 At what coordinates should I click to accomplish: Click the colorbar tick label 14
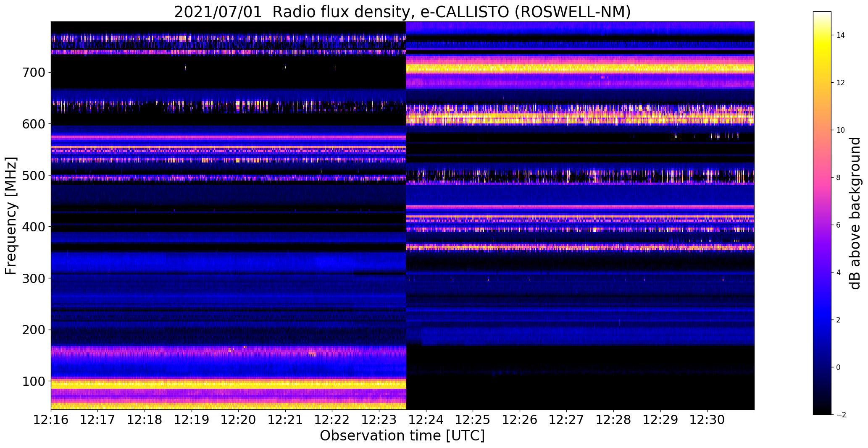click(x=841, y=35)
